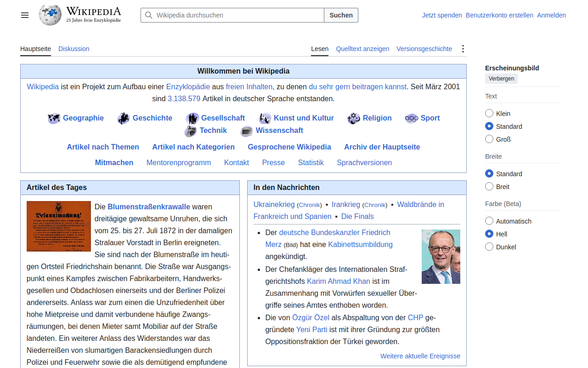Open Weitere aktuelle Ereignisse
The height and width of the screenshot is (368, 588).
point(420,356)
